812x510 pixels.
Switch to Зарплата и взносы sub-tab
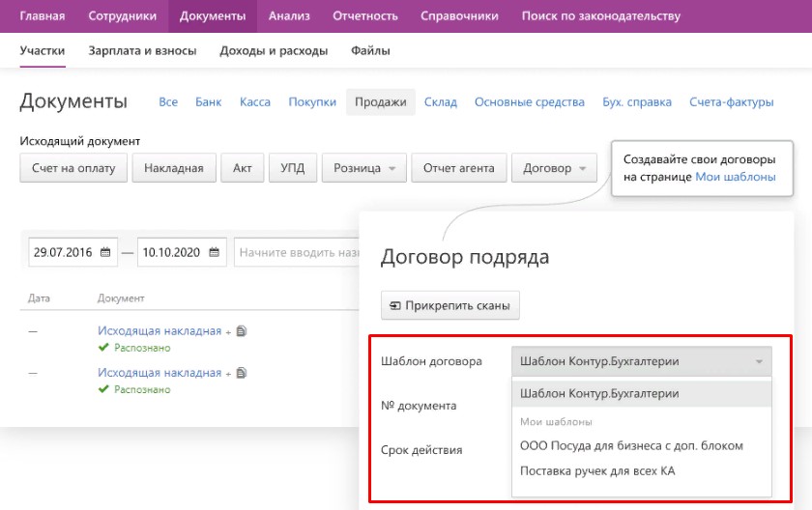point(142,50)
